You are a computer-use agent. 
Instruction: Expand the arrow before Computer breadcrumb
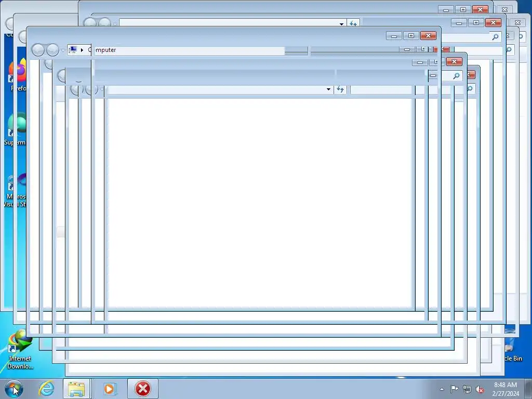tap(82, 50)
